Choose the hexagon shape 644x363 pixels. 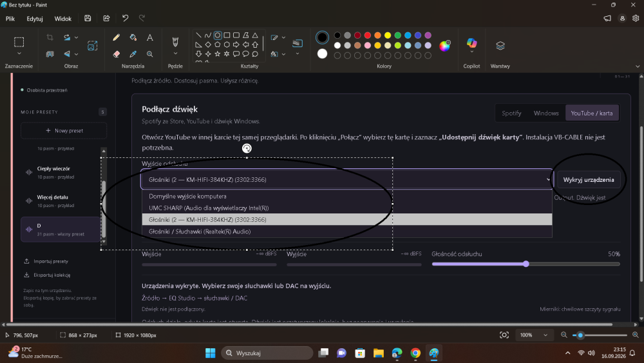(227, 44)
